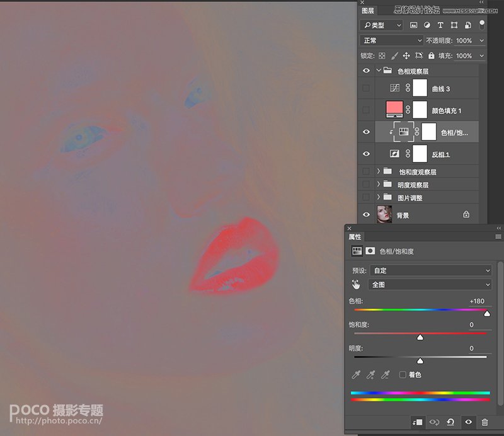Open the 全图 channel range dropdown
The height and width of the screenshot is (436, 504).
tap(430, 285)
